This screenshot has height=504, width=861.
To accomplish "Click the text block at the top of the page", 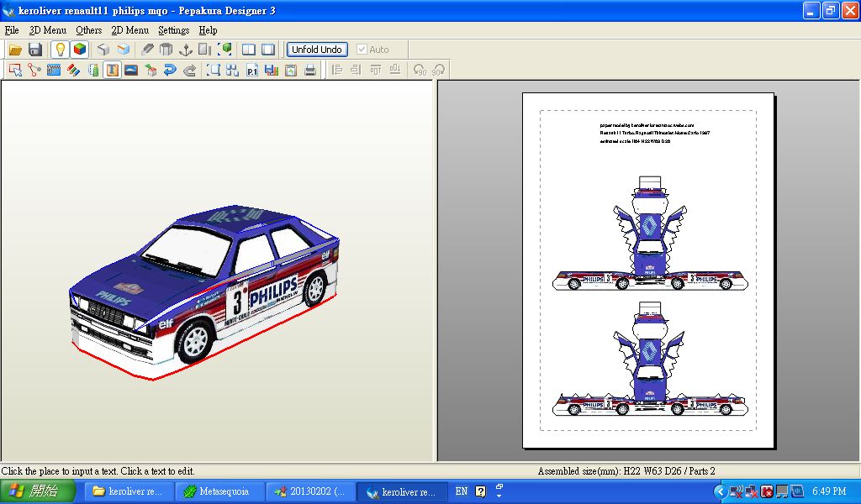I will coord(654,134).
